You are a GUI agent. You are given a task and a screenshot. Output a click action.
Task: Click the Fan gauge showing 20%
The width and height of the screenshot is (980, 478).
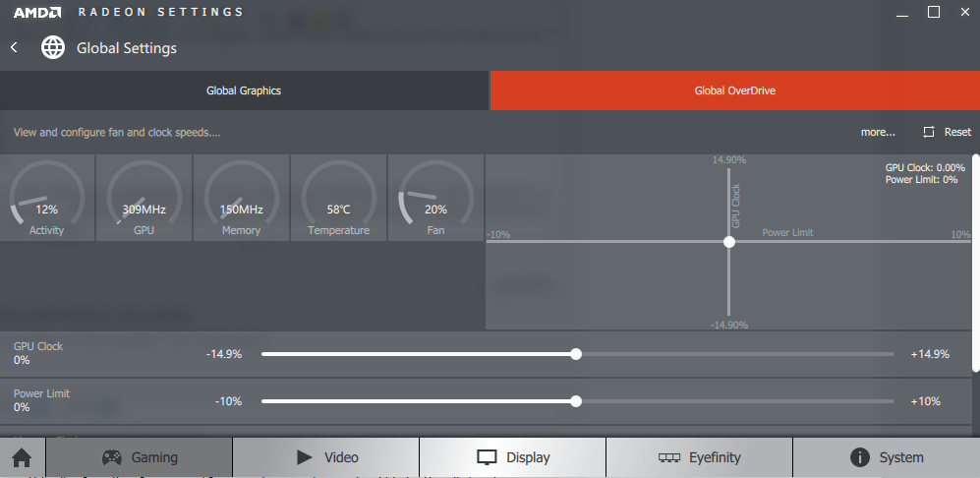pyautogui.click(x=435, y=198)
